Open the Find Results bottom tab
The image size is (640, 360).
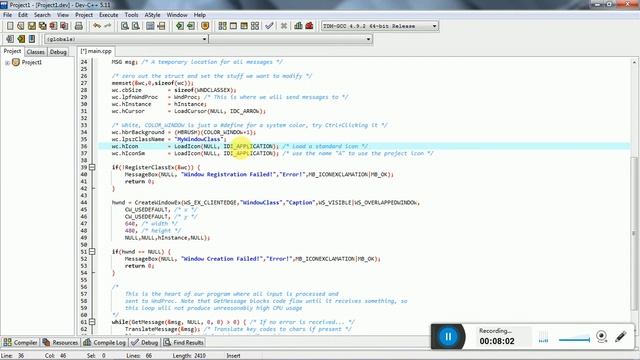(184, 342)
